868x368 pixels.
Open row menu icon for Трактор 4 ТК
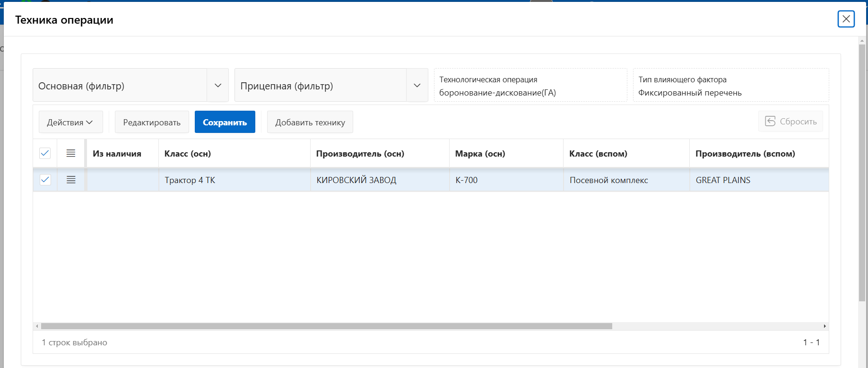(71, 180)
